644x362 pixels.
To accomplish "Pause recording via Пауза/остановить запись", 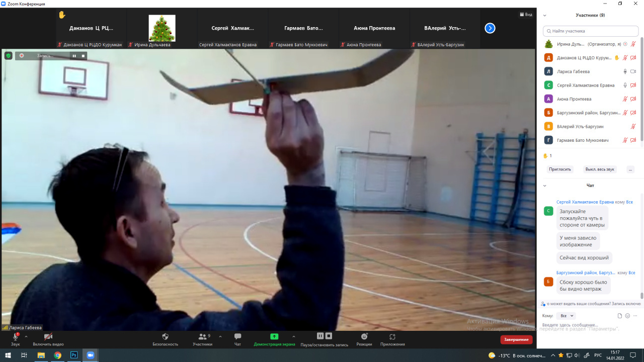I will pyautogui.click(x=320, y=336).
